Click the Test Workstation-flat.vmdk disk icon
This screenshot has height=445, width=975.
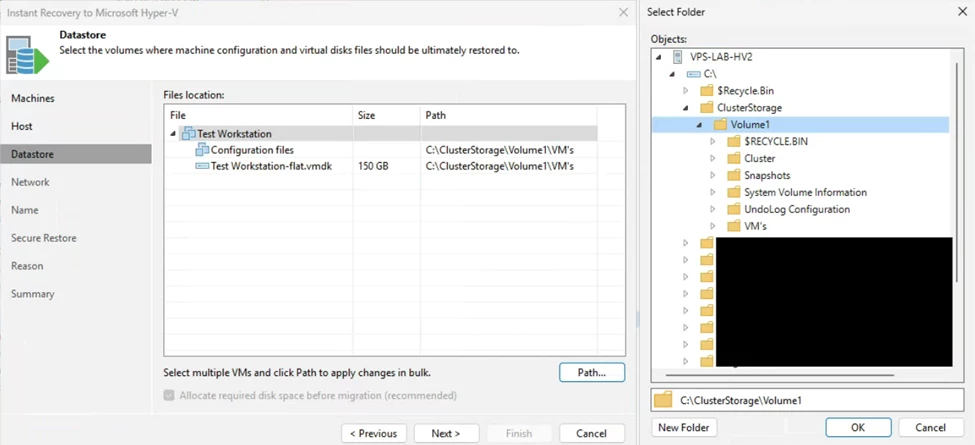[202, 167]
